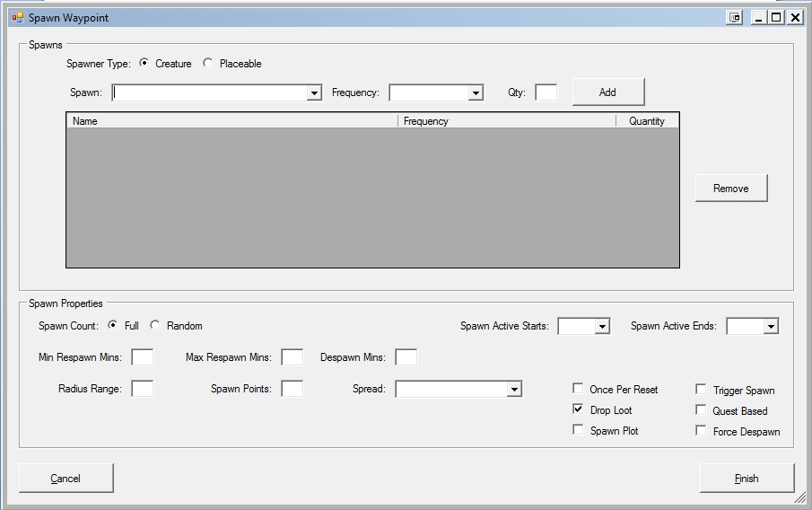Expand the Spread dropdown

click(514, 390)
